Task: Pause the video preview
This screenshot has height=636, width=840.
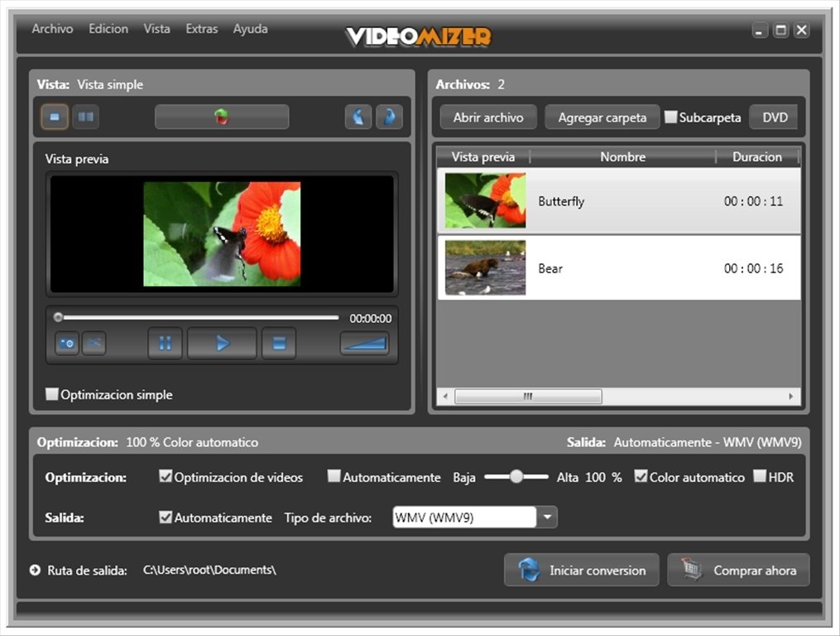Action: (x=165, y=343)
